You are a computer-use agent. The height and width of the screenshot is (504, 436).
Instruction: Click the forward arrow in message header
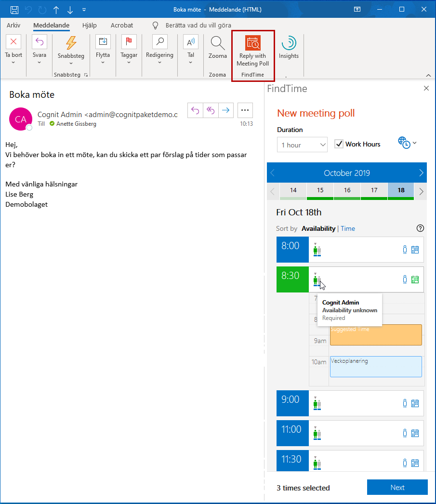(225, 110)
